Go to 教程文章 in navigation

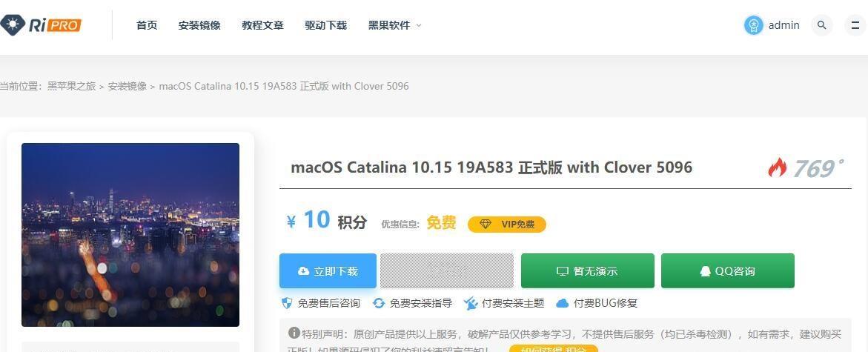pyautogui.click(x=262, y=25)
